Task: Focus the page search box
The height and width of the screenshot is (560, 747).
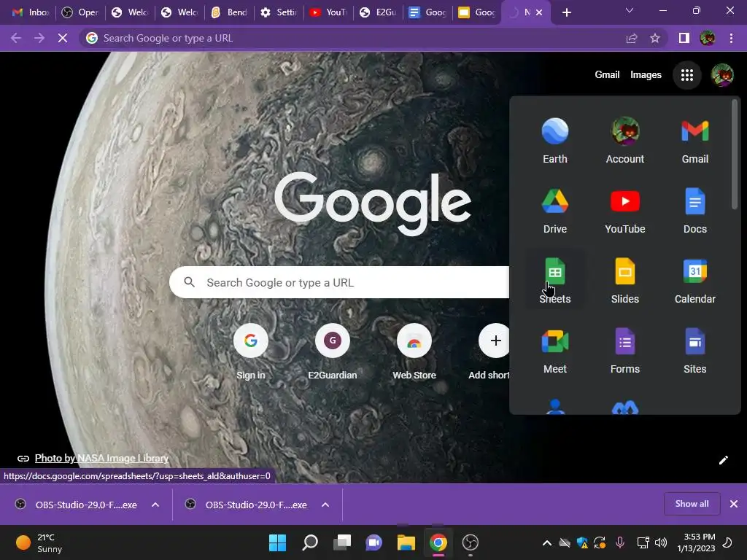Action: 339,282
